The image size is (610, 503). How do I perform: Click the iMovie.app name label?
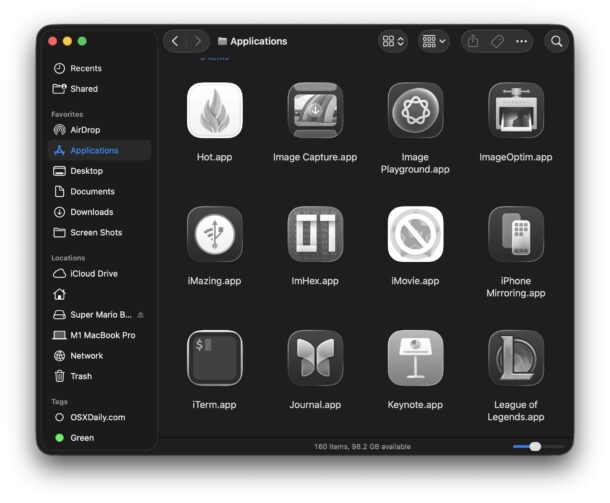(415, 281)
